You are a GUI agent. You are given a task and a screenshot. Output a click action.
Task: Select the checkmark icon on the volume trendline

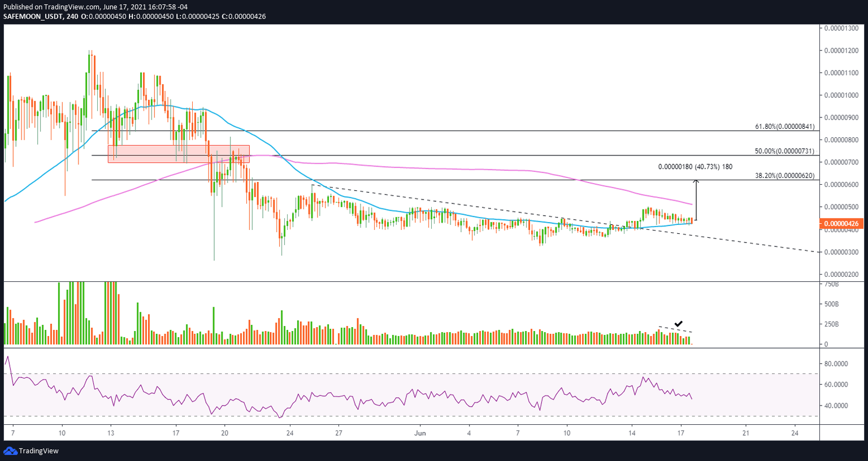678,324
